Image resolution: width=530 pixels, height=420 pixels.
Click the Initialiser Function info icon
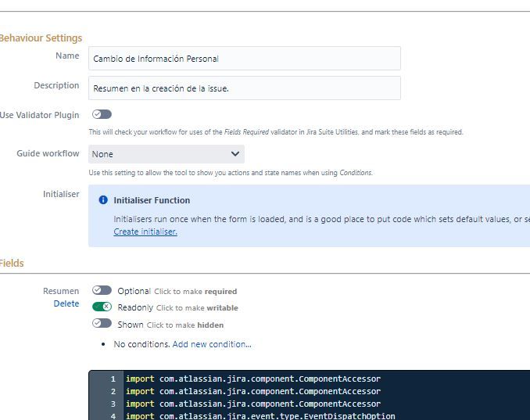click(103, 200)
